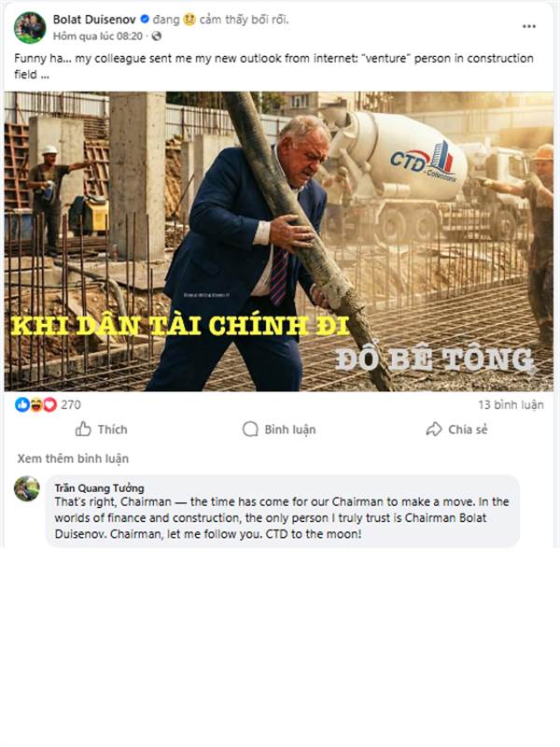Viewport: 560px width, 747px height.
Task: Open the 13 bình luận comments count
Action: point(511,405)
